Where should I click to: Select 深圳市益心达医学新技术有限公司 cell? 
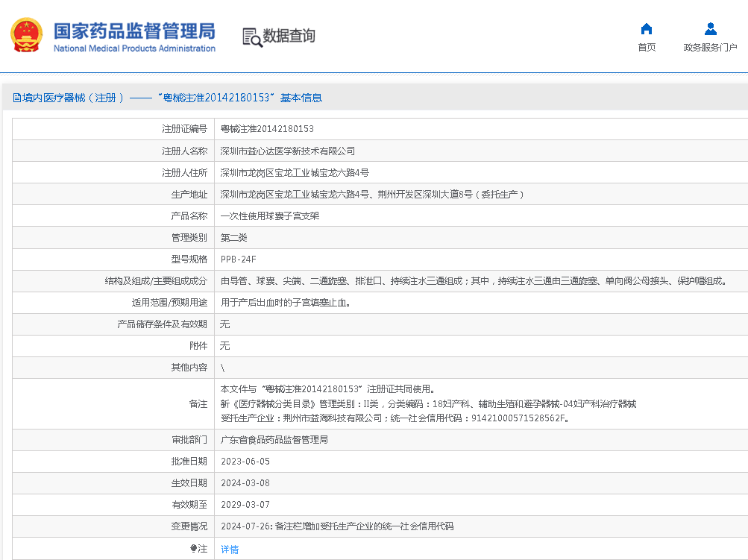[287, 151]
